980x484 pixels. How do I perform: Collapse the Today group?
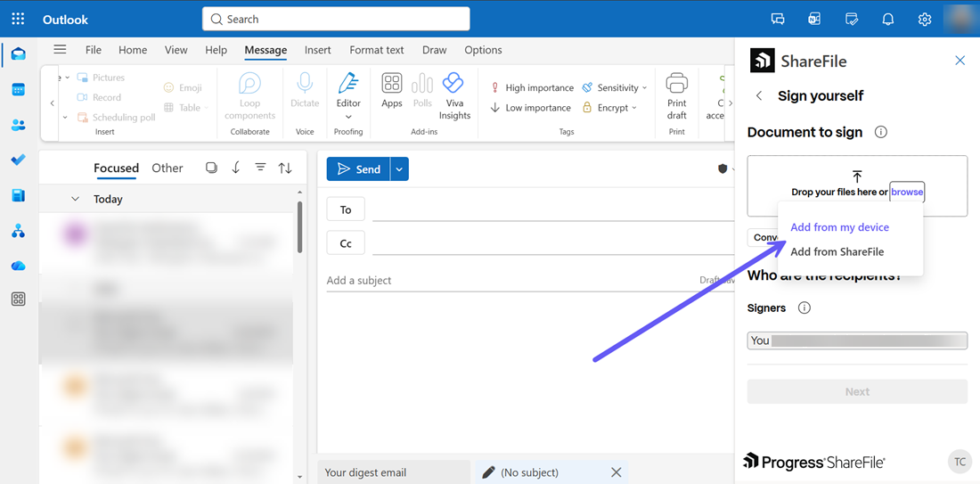76,199
